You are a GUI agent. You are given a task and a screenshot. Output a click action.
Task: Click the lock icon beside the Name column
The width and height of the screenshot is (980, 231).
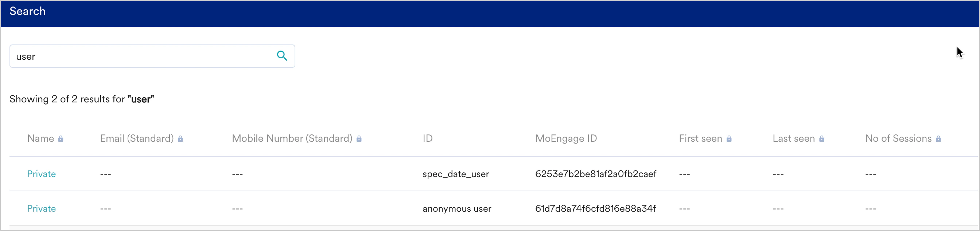pyautogui.click(x=62, y=139)
